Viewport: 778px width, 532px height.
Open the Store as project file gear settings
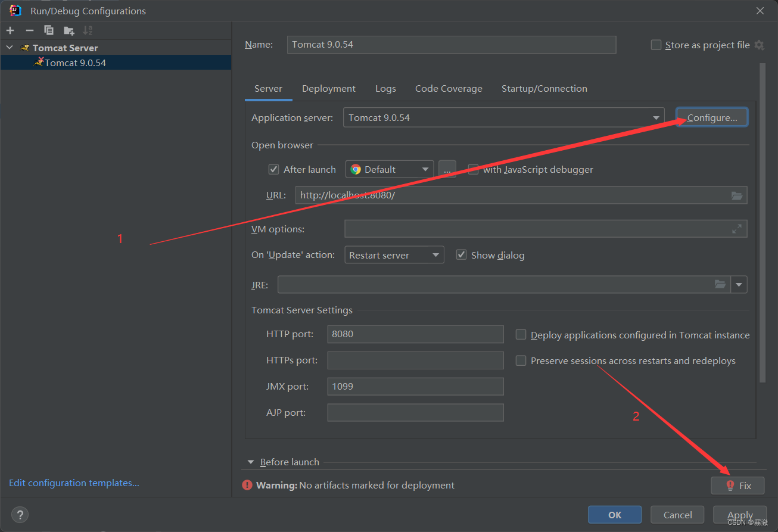click(x=759, y=45)
